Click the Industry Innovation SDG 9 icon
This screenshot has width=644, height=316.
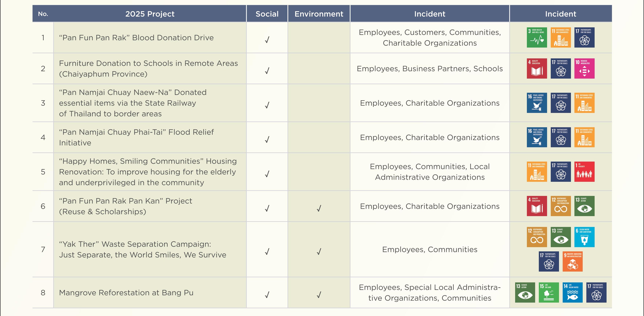[x=573, y=261]
